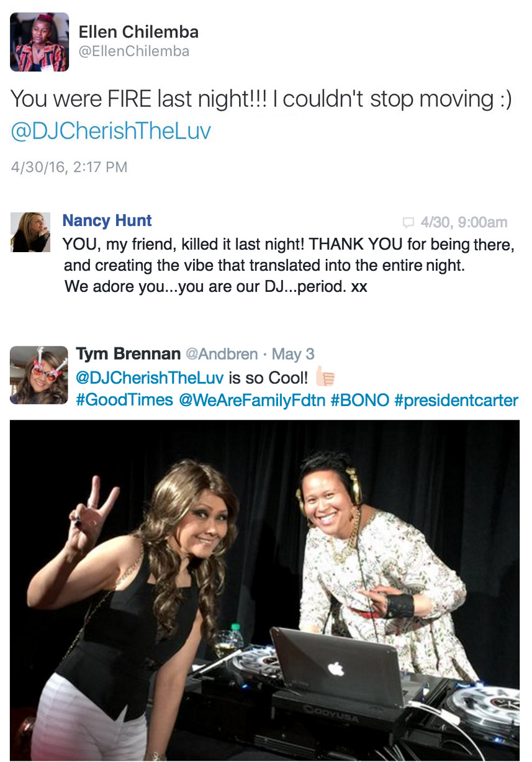Viewport: 532px width, 762px height.
Task: Open the attached DJ booth photo
Action: 265,590
